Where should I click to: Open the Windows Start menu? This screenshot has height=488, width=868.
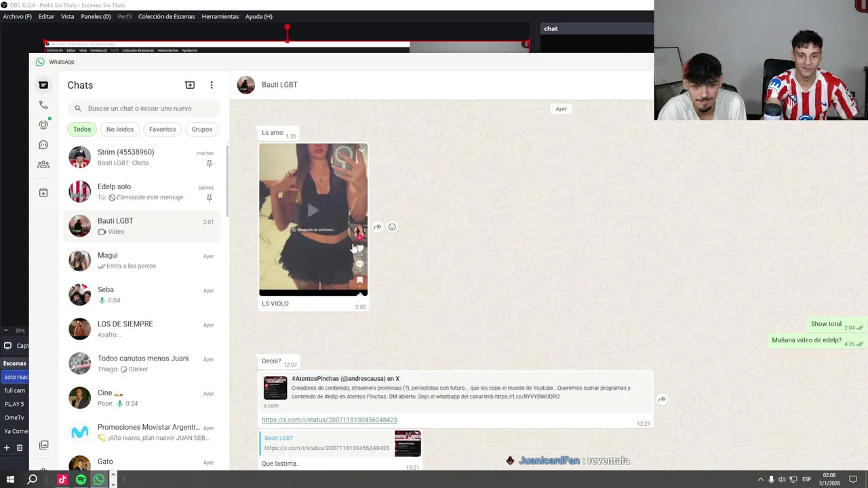[10, 480]
